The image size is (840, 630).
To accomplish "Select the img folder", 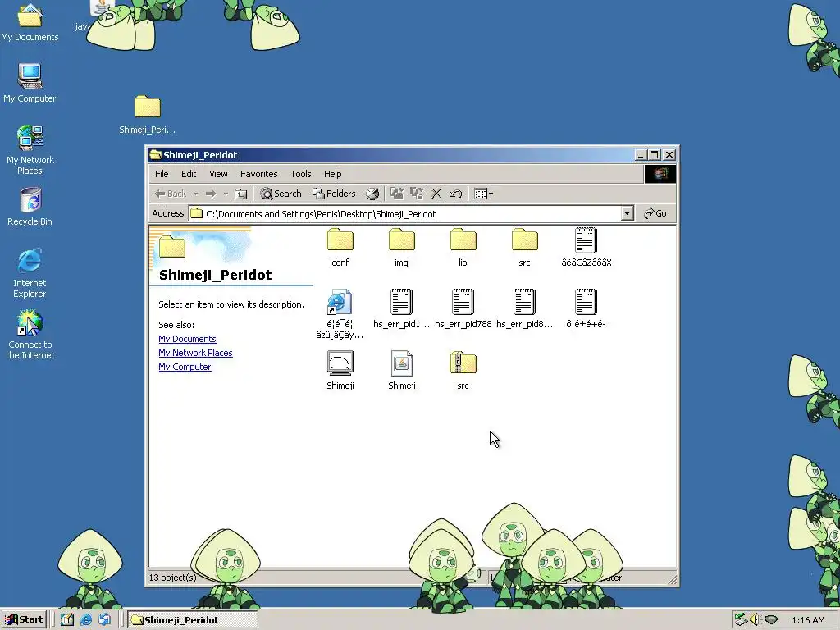I will [x=402, y=248].
